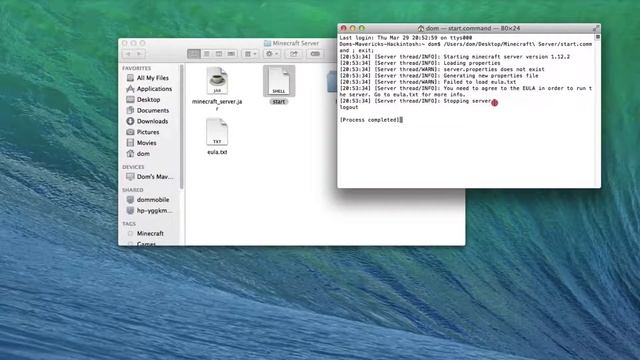Click the DEVICES sidebar heading
640x360 pixels.
point(133,167)
